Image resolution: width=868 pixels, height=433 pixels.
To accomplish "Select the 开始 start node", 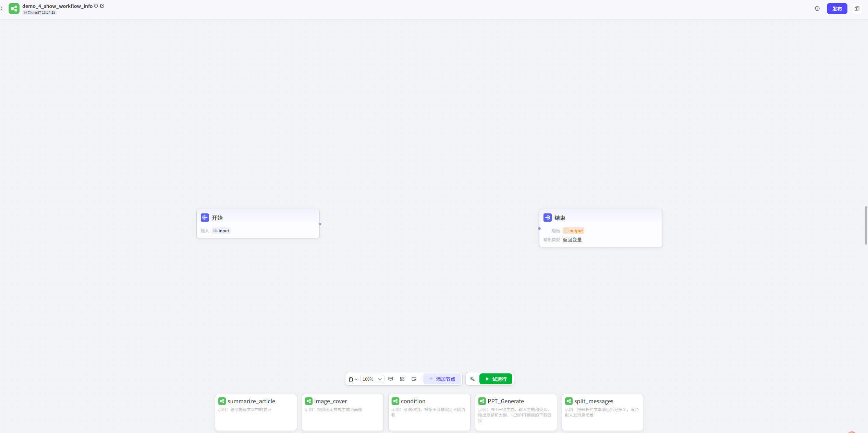I will tap(258, 224).
